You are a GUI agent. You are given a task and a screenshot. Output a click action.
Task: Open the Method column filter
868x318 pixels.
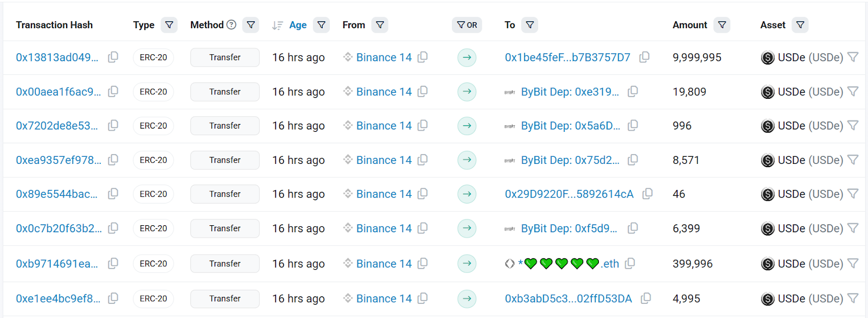click(x=251, y=25)
